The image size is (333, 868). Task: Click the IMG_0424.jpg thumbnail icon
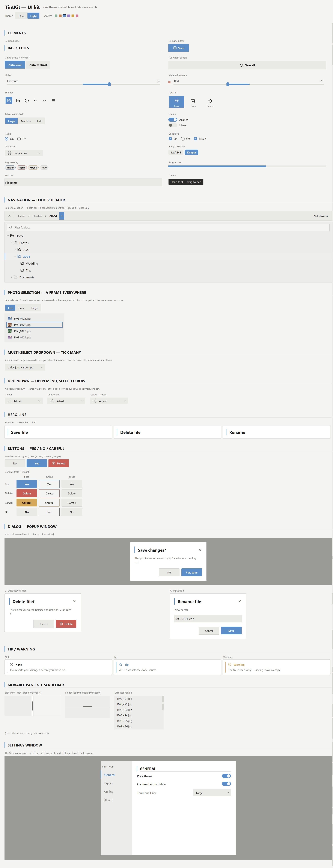10,337
